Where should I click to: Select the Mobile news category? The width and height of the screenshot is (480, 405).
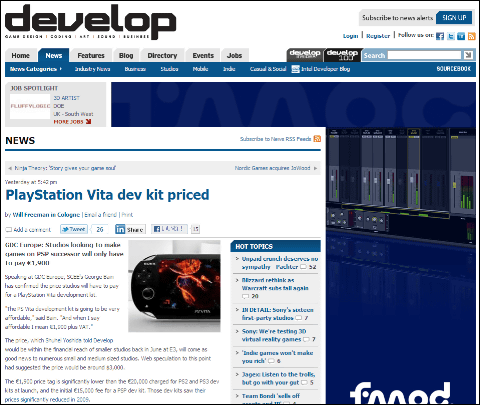(200, 69)
